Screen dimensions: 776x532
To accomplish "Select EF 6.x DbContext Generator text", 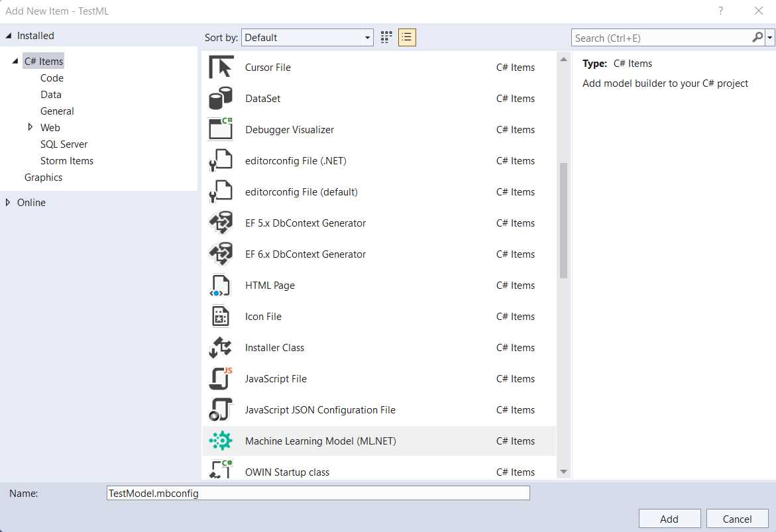I will tap(305, 254).
